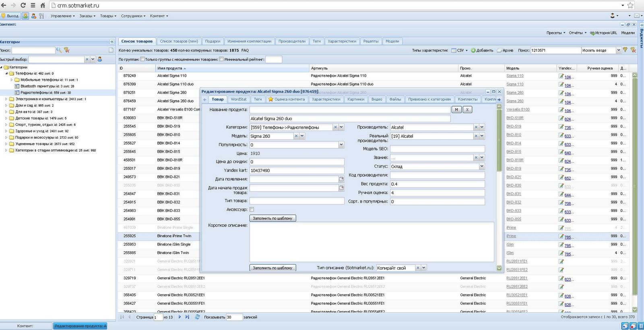The height and width of the screenshot is (330, 644).
Task: Click the category search magnifier icon
Action: (59, 50)
